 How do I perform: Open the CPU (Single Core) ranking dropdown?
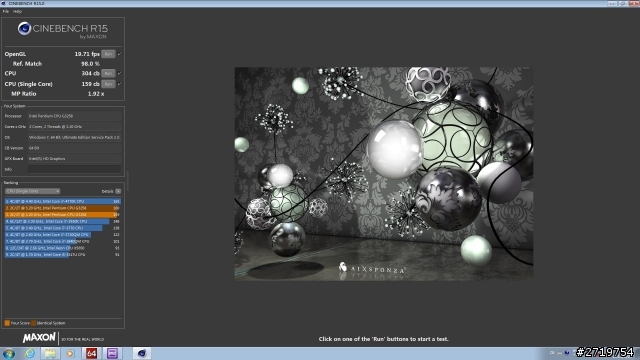[x=32, y=191]
